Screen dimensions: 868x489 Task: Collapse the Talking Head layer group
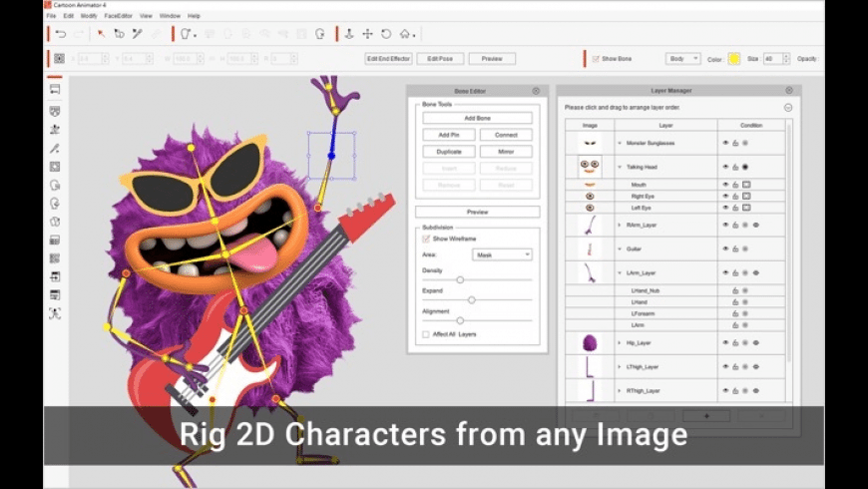click(620, 167)
